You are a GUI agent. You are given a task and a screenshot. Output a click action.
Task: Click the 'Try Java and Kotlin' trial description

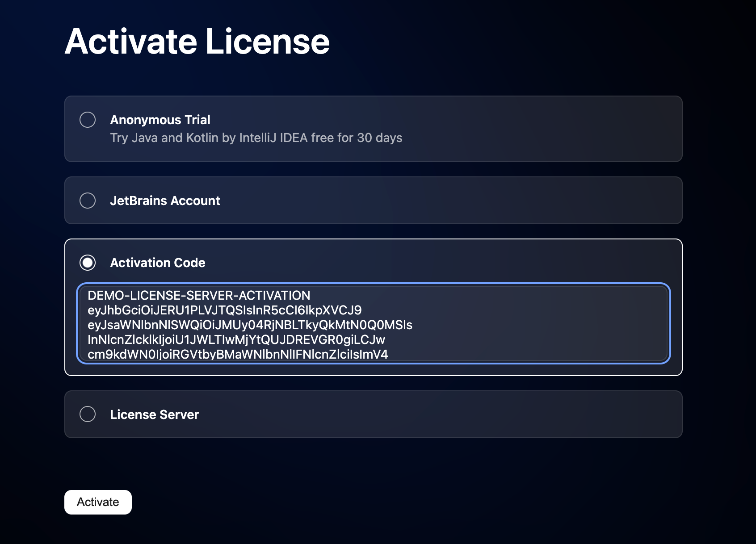pos(256,138)
